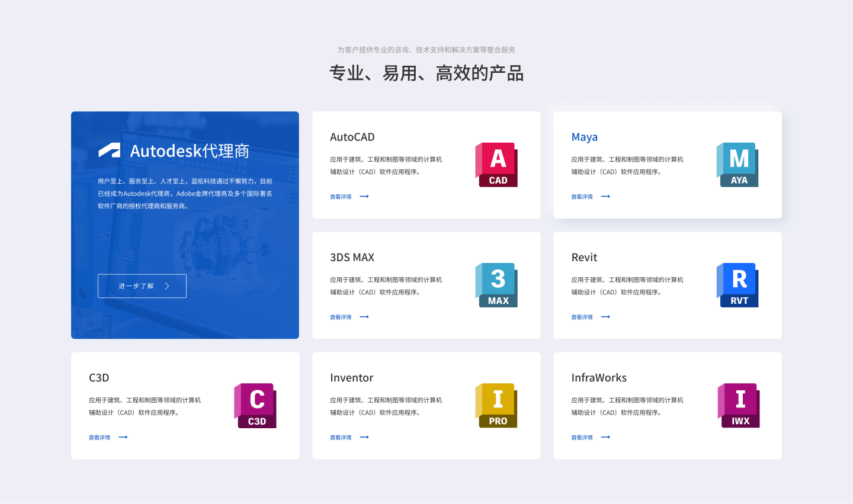The width and height of the screenshot is (853, 504).
Task: Click the arrow next to InfraWorks 查看详情
Action: tap(605, 437)
